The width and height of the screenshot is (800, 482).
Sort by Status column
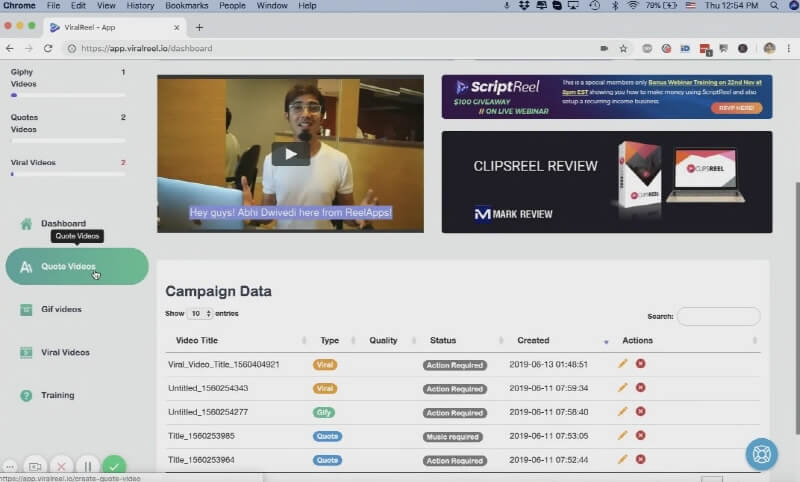(x=443, y=340)
